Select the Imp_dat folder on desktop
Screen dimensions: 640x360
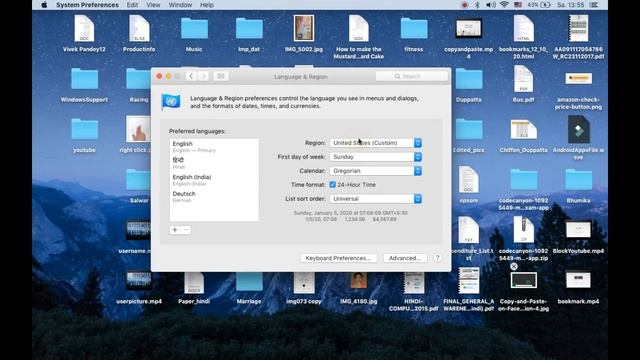(x=249, y=29)
